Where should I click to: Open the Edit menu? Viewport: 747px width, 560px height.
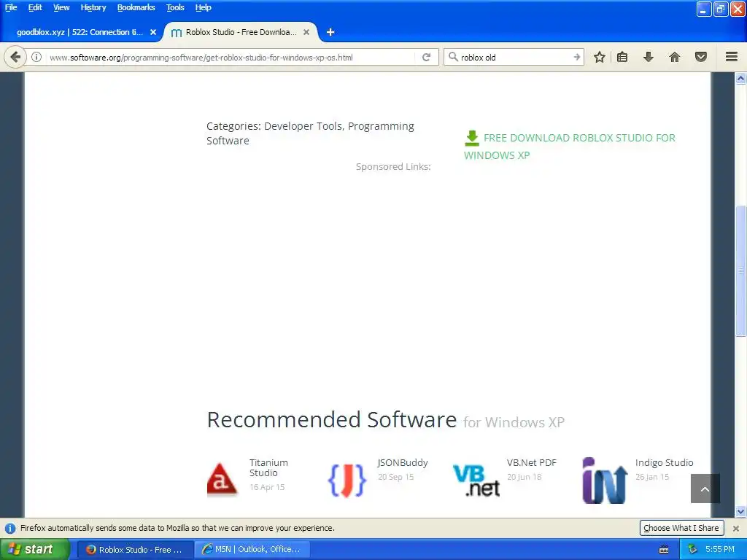35,7
